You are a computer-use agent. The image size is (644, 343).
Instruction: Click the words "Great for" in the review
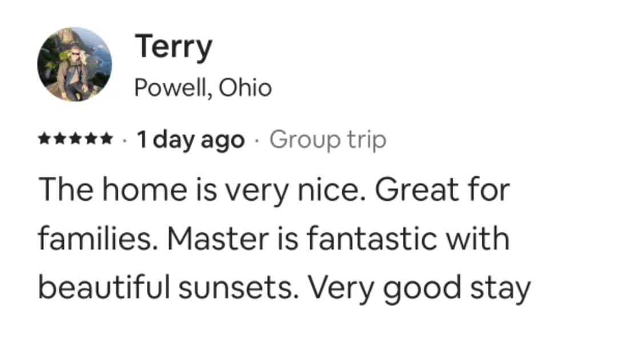click(442, 189)
